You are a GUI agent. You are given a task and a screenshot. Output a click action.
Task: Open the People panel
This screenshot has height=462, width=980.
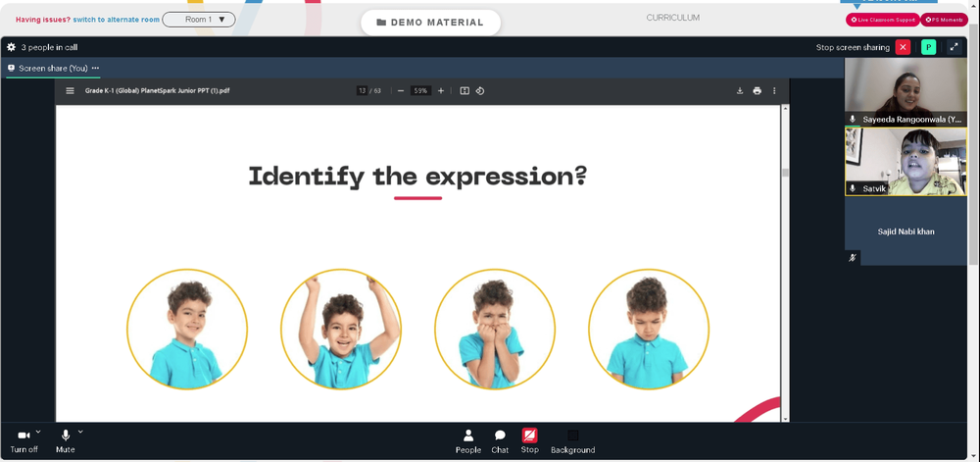468,441
